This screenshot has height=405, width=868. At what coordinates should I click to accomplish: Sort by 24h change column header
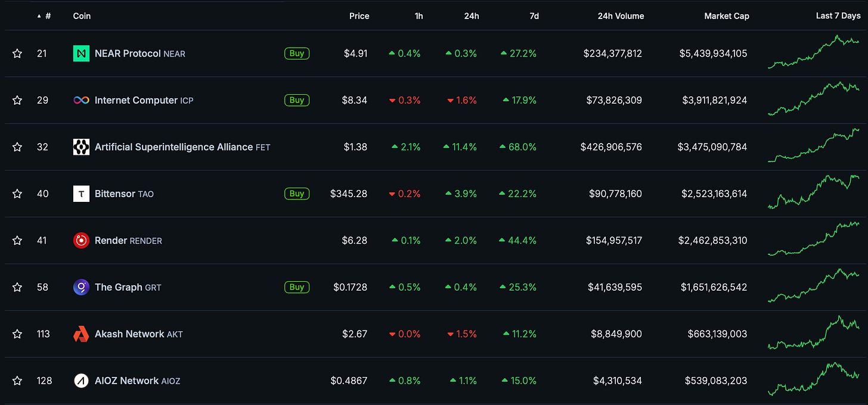pos(472,16)
